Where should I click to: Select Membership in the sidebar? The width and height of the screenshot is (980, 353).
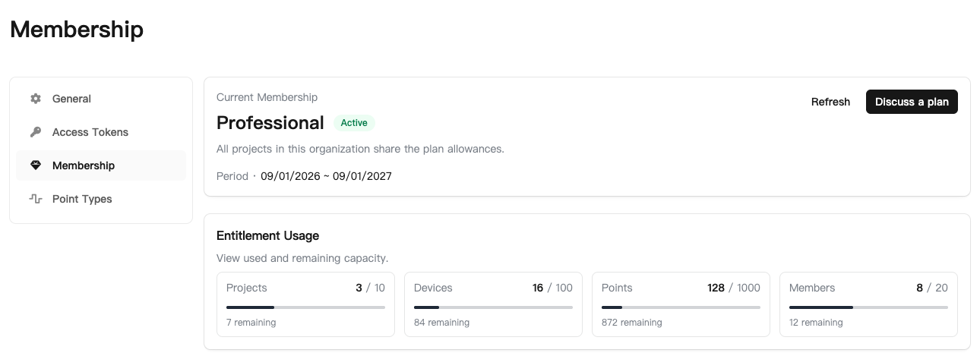[101, 165]
